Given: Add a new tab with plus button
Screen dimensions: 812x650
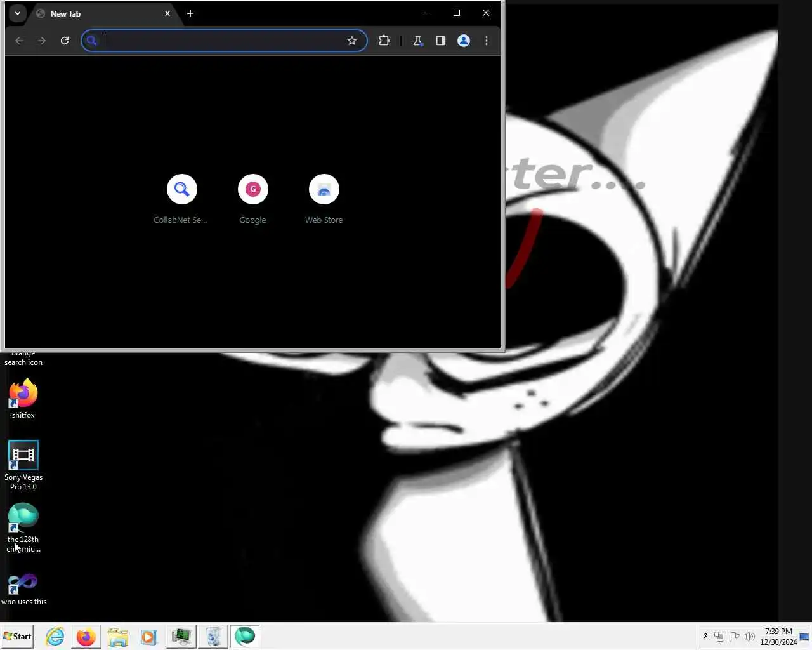Looking at the screenshot, I should 190,13.
